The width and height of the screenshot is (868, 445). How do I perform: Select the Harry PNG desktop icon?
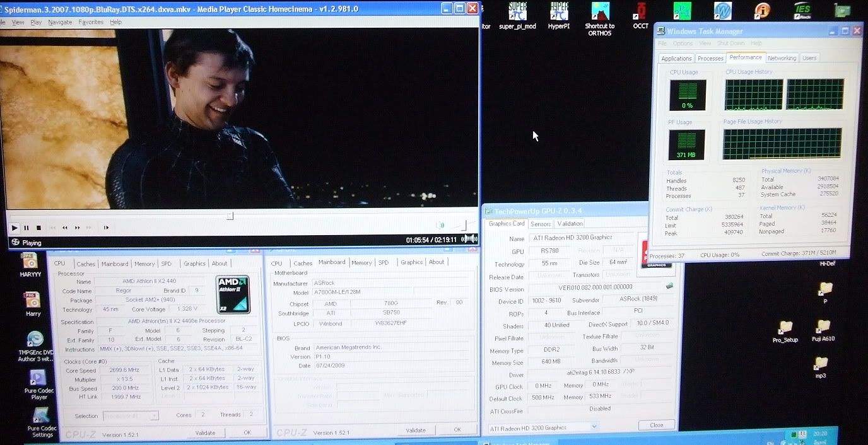(x=32, y=304)
